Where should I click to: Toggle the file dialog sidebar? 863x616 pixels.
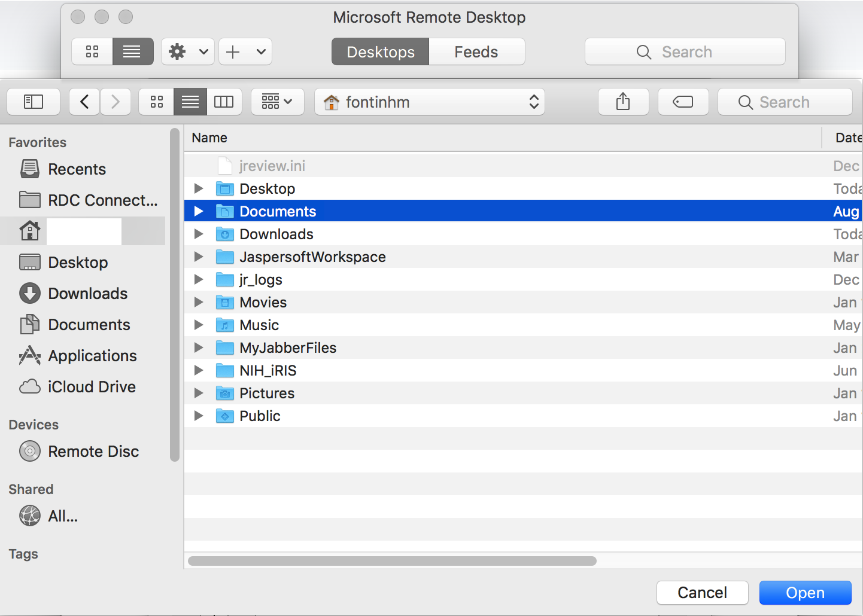pos(34,102)
